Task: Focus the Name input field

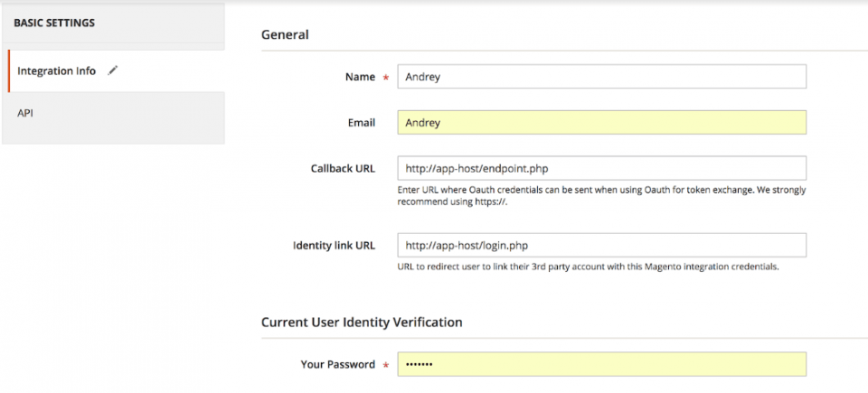Action: 601,77
